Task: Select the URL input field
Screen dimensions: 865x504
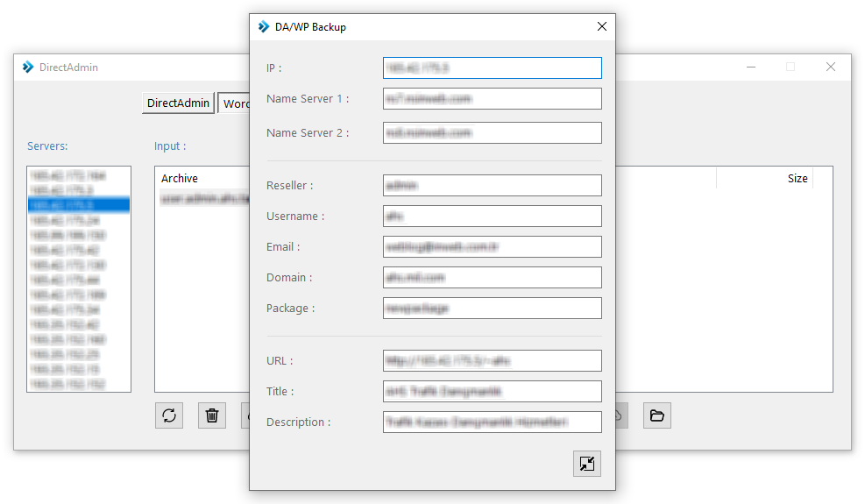Action: point(492,361)
